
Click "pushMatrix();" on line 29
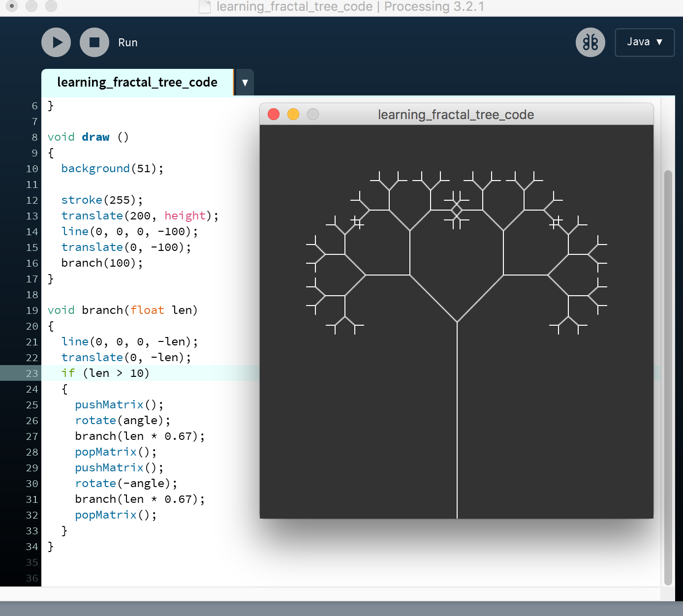point(119,467)
